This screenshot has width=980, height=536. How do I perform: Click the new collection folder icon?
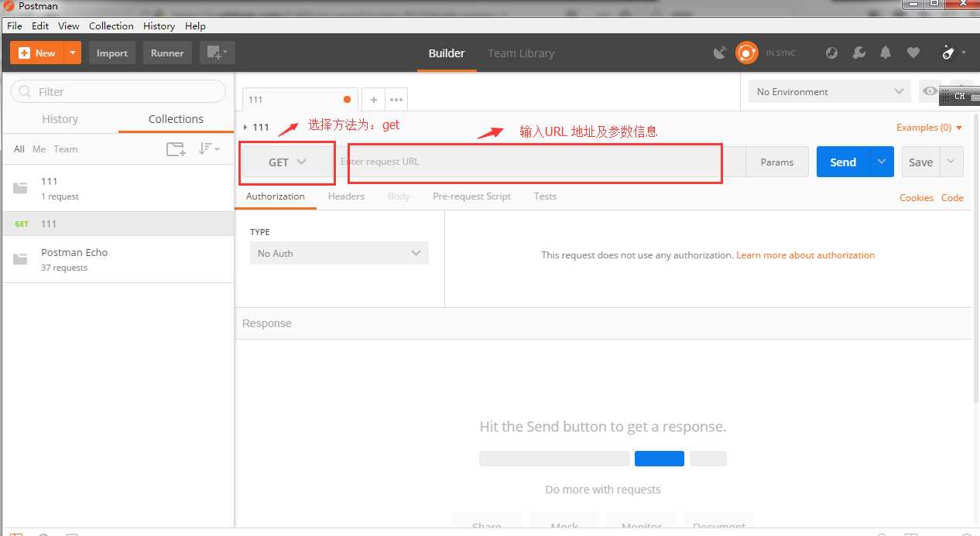coord(176,149)
